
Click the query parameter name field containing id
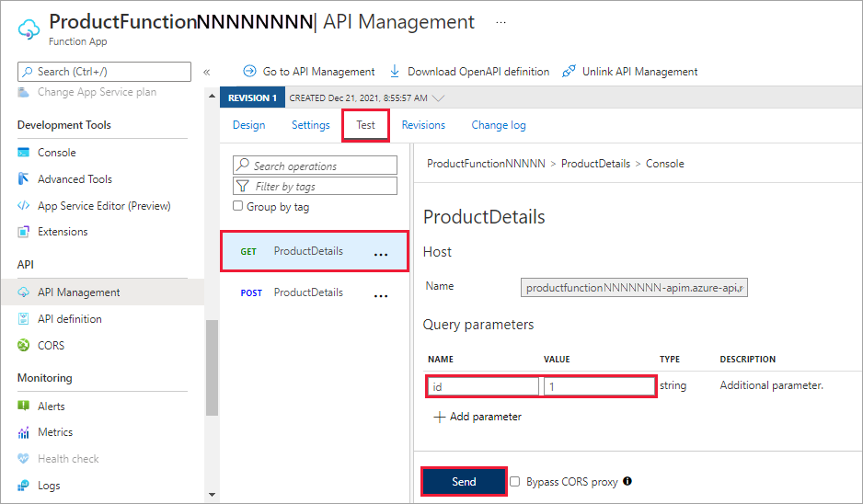tap(483, 386)
